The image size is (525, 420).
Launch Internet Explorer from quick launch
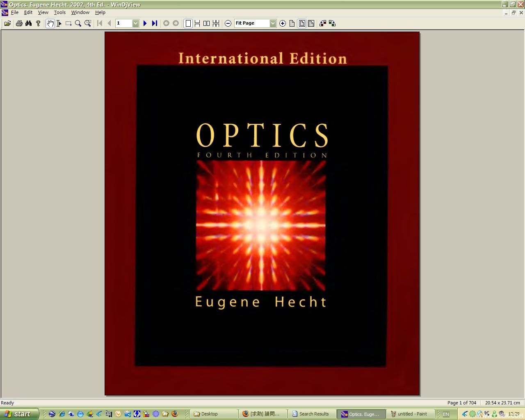pos(62,414)
